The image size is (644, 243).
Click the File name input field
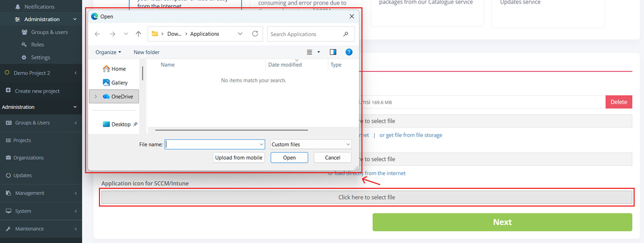tap(212, 144)
